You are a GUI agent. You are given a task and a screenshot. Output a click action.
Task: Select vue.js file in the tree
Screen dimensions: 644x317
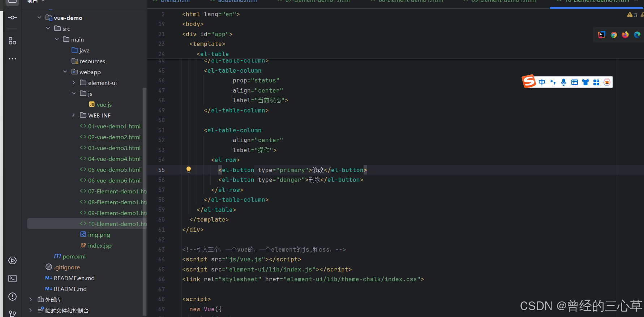100,104
